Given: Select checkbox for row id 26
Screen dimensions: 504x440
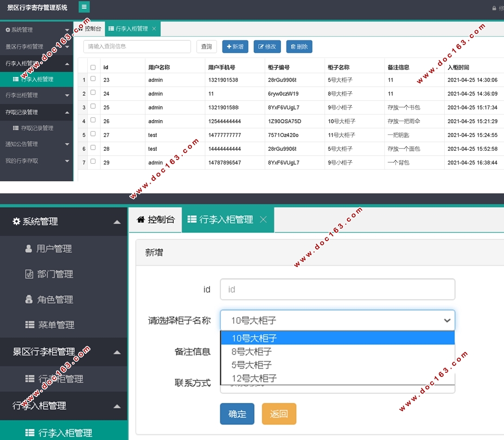Looking at the screenshot, I should [93, 120].
